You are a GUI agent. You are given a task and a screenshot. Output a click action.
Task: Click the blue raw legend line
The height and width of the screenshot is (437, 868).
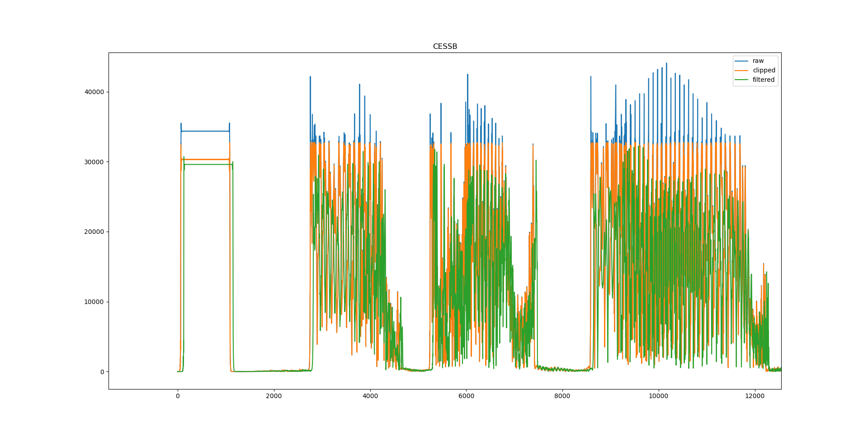pyautogui.click(x=742, y=61)
